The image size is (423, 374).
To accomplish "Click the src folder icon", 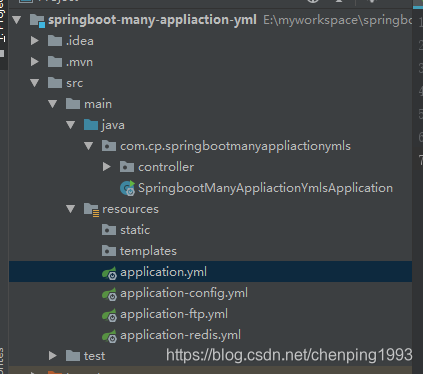I will (55, 83).
